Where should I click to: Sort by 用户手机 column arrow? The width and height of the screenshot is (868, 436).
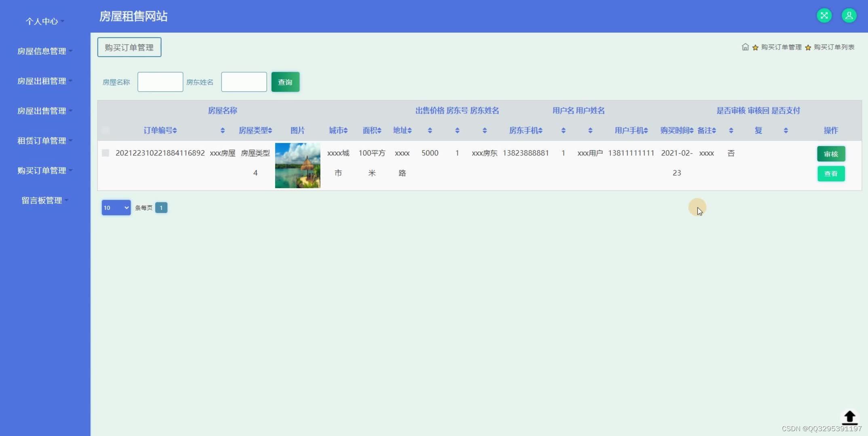coord(646,130)
